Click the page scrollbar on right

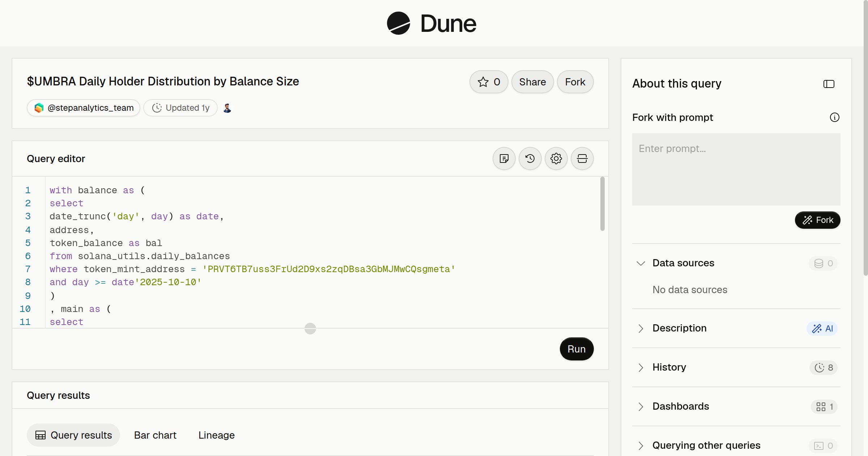coord(865,138)
